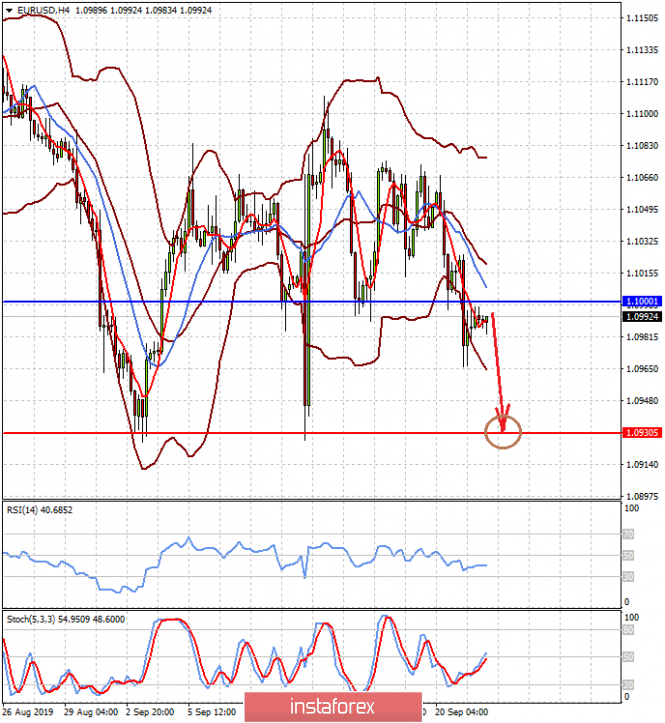Click the RSI 30 level label
Viewport: 665px width, 723px height.
[628, 577]
